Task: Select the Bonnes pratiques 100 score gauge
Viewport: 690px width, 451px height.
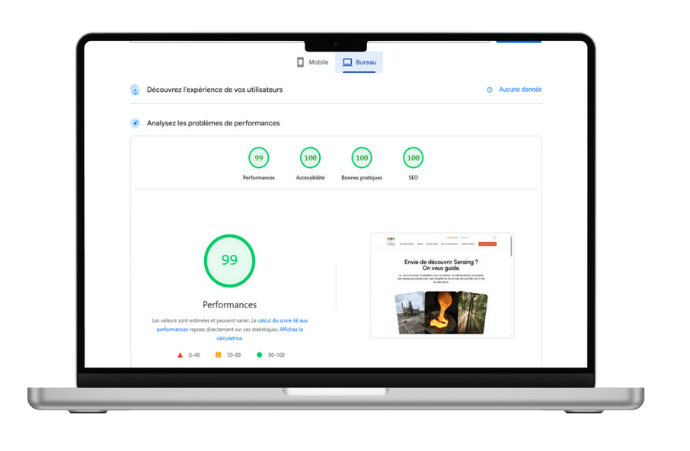Action: [x=361, y=158]
